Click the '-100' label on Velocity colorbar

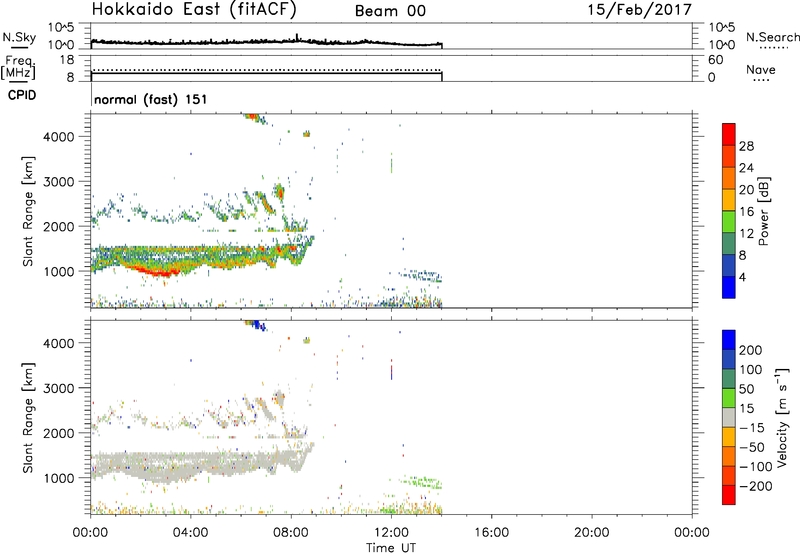[x=755, y=467]
